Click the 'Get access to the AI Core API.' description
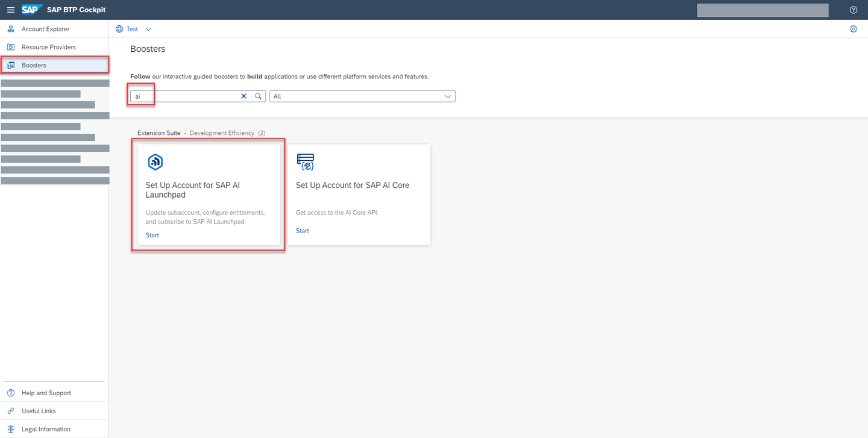The image size is (868, 438). point(337,213)
